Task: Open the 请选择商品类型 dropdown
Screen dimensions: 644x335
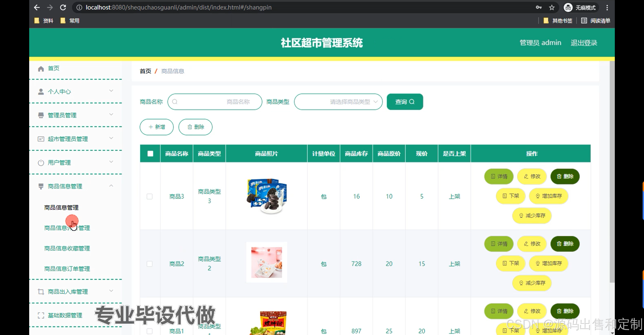Action: point(338,102)
